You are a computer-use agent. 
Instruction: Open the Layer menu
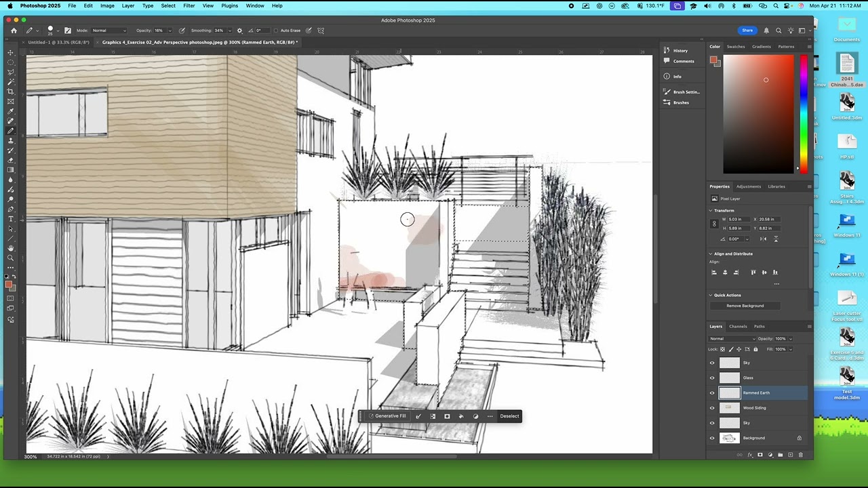pos(127,5)
